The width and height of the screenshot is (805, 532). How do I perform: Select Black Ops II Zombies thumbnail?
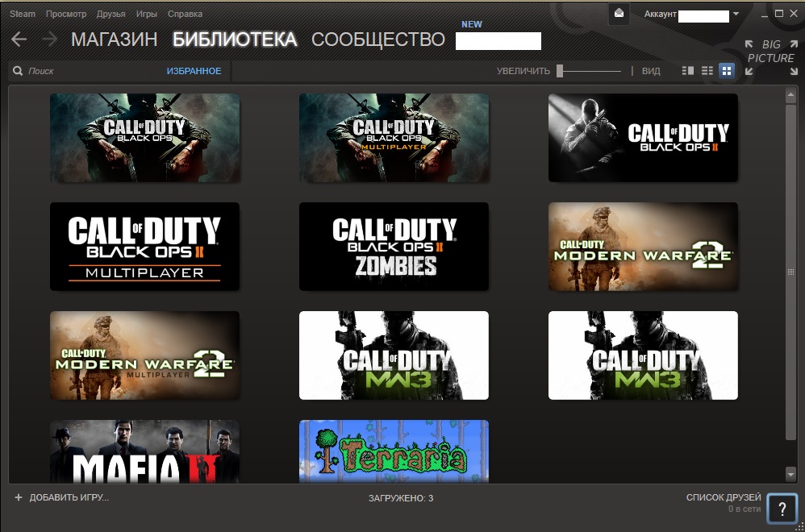coord(394,246)
